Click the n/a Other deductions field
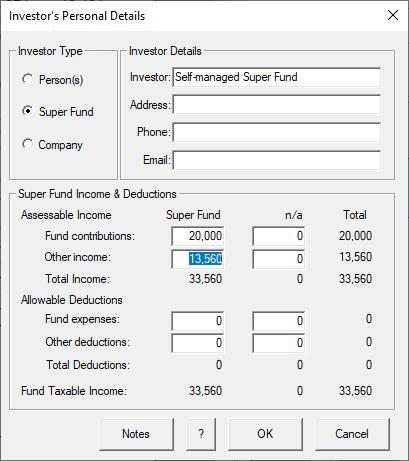Image resolution: width=409 pixels, height=461 pixels. tap(278, 343)
